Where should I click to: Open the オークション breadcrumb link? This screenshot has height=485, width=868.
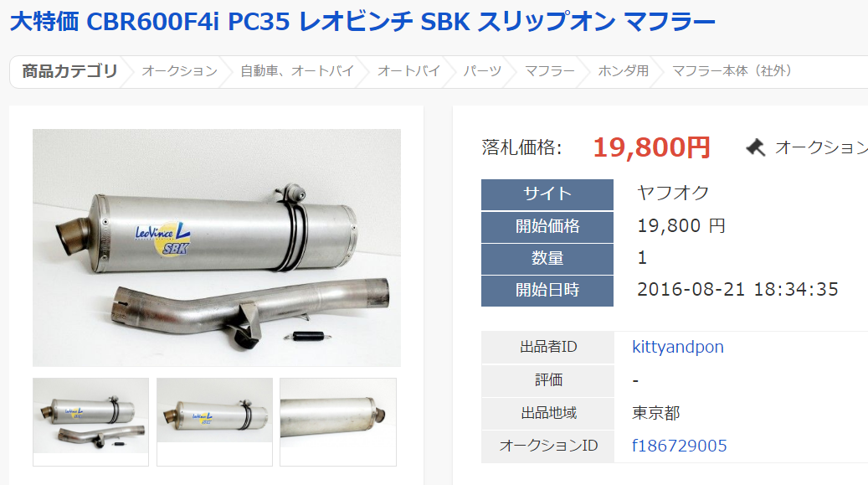pyautogui.click(x=179, y=71)
